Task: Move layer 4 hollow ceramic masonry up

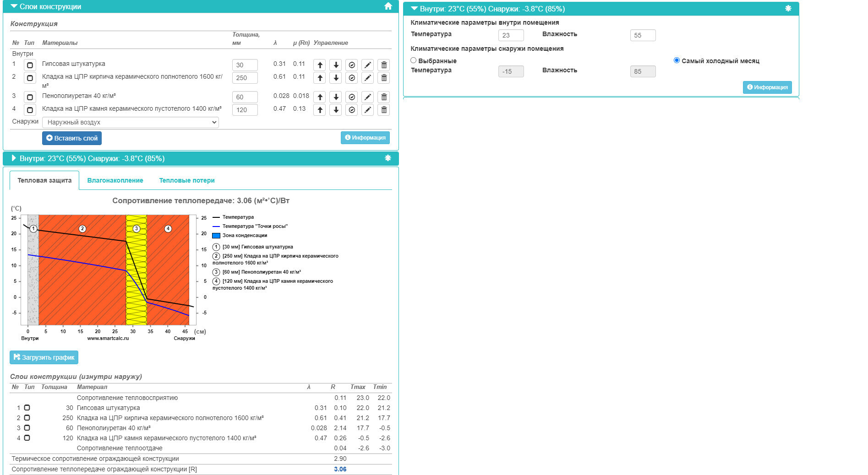Action: coord(320,110)
